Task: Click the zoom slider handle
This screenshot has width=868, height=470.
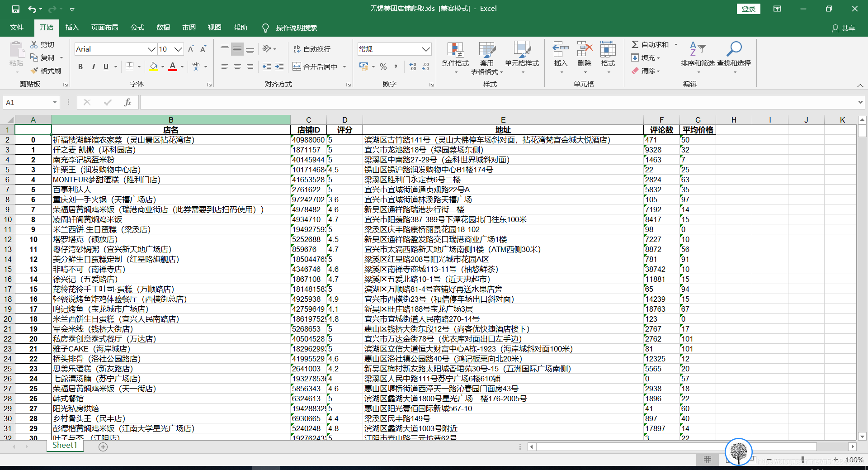Action: 802,460
